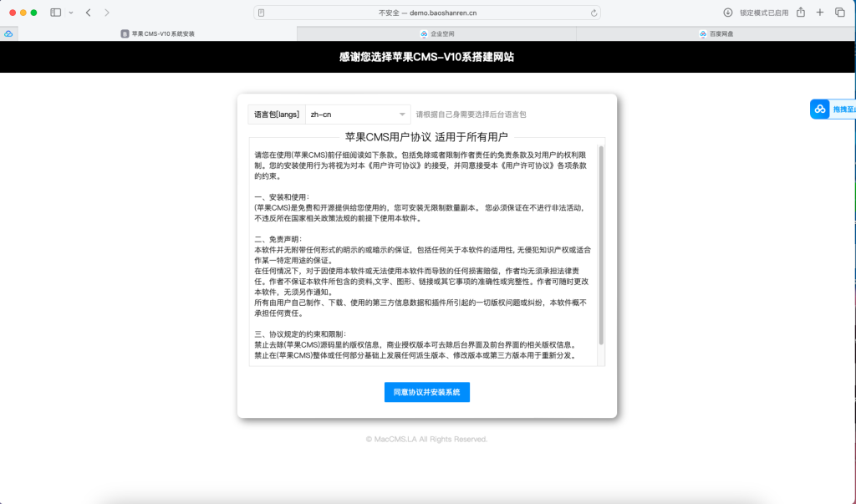Switch to 苹果CMS-V10系统安装 tab
This screenshot has width=856, height=504.
point(157,34)
